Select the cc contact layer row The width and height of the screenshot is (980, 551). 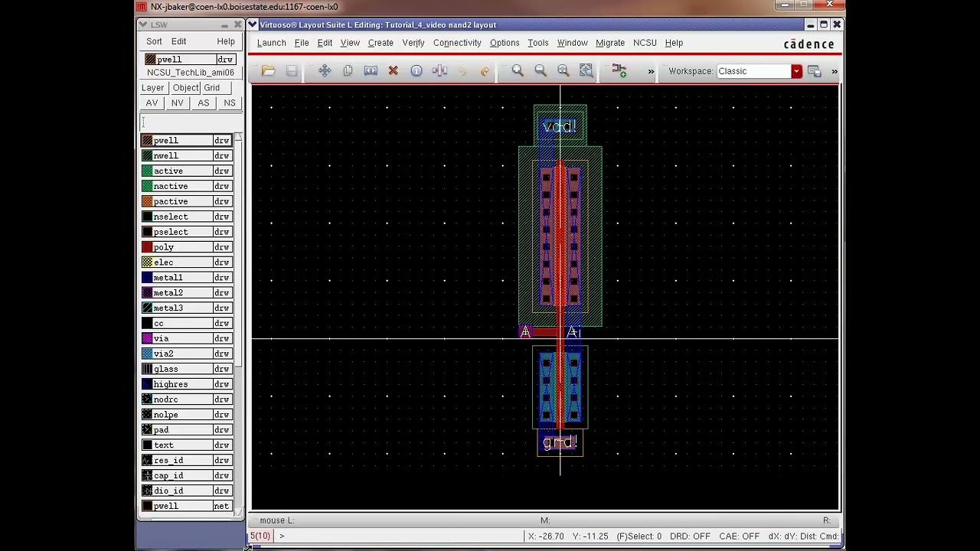(187, 324)
